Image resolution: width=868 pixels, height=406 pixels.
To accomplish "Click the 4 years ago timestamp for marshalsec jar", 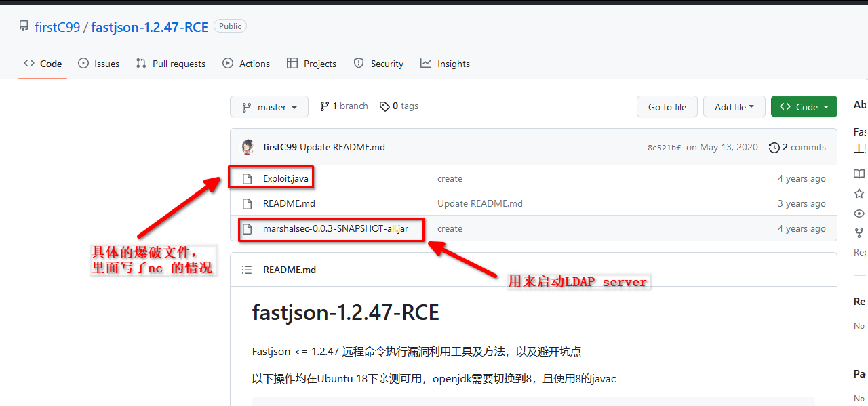I will [x=802, y=228].
